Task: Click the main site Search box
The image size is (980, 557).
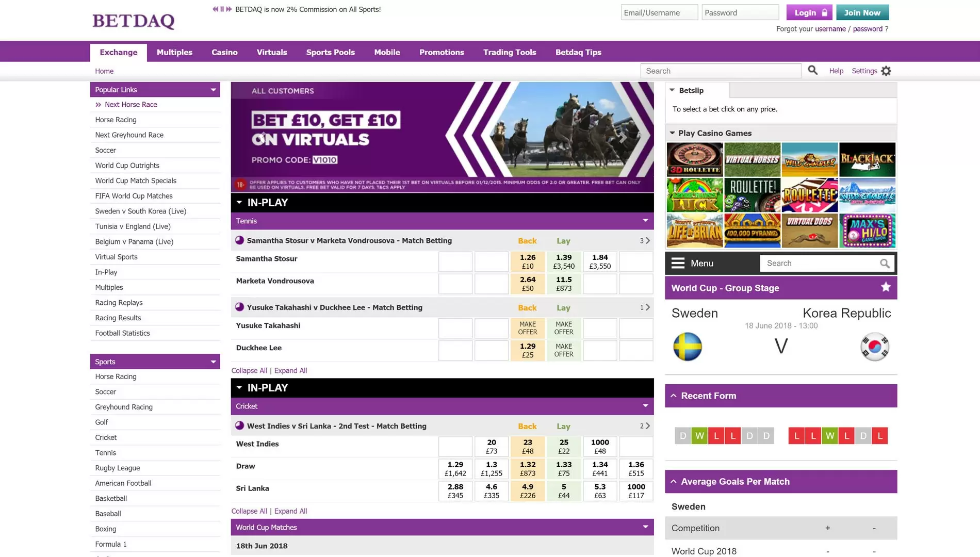Action: (x=721, y=71)
